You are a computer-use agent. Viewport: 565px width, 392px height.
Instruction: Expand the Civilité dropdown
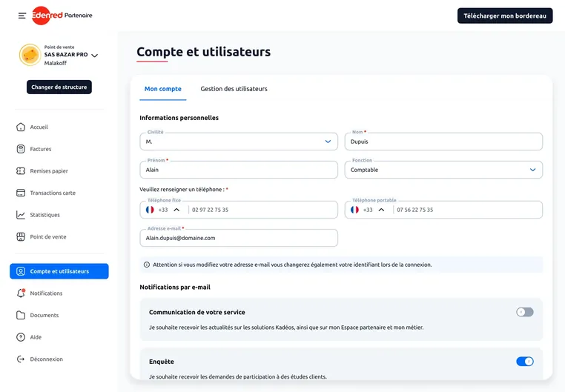click(x=239, y=142)
